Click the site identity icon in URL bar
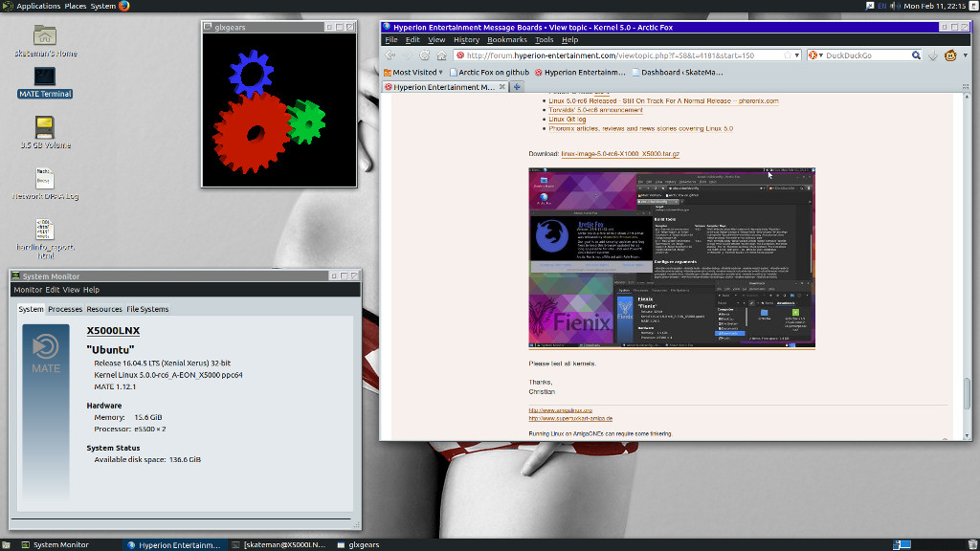 click(x=460, y=55)
